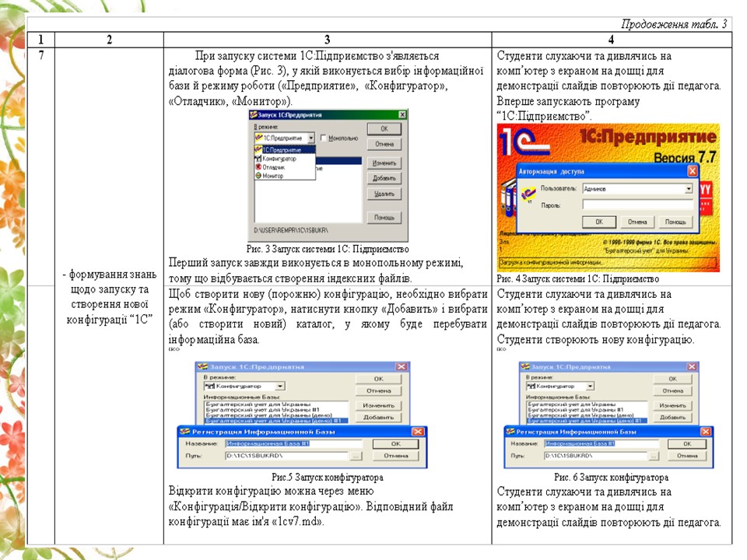Choose Монитор in the open mode list
747x560 pixels.
click(272, 176)
